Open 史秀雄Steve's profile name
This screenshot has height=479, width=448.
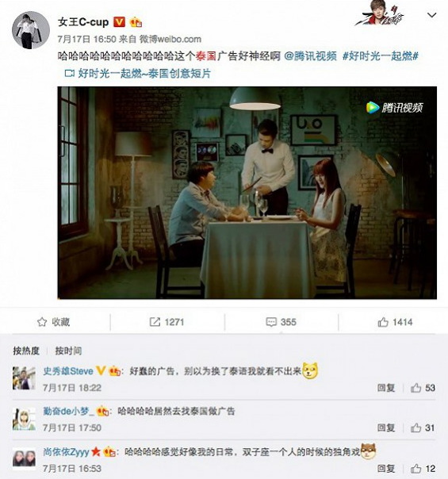[x=68, y=371]
